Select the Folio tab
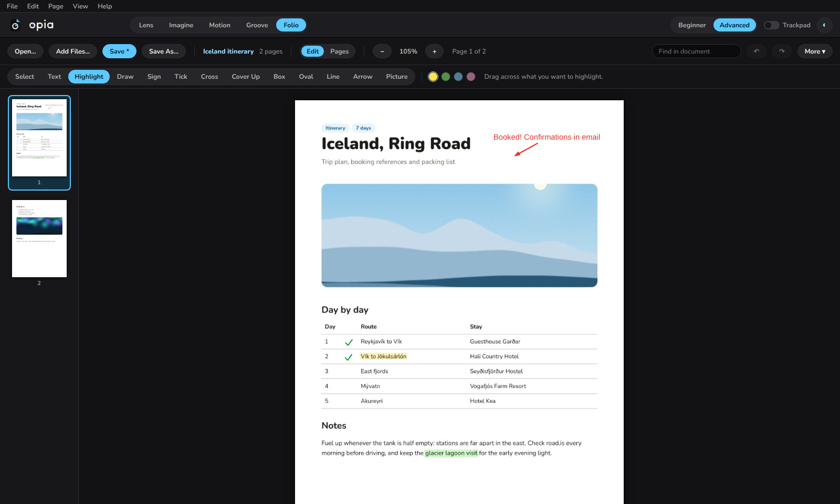840x504 pixels. point(291,25)
